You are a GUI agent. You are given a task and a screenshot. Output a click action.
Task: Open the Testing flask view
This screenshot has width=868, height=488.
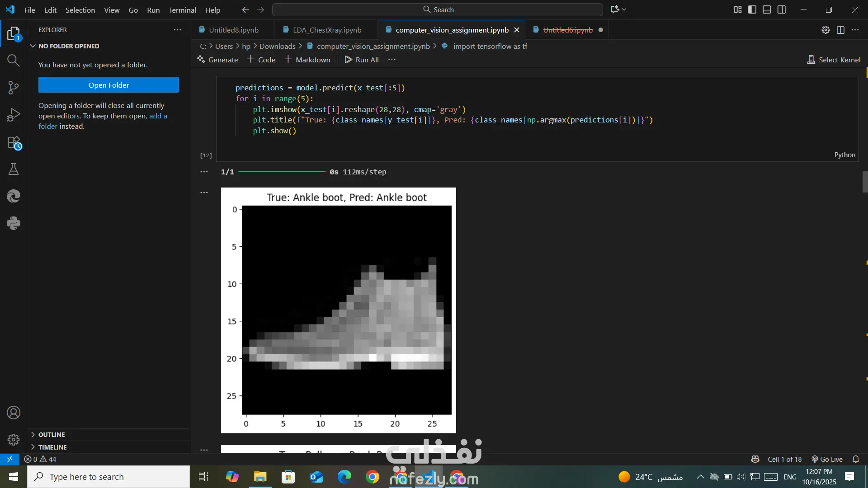(14, 169)
